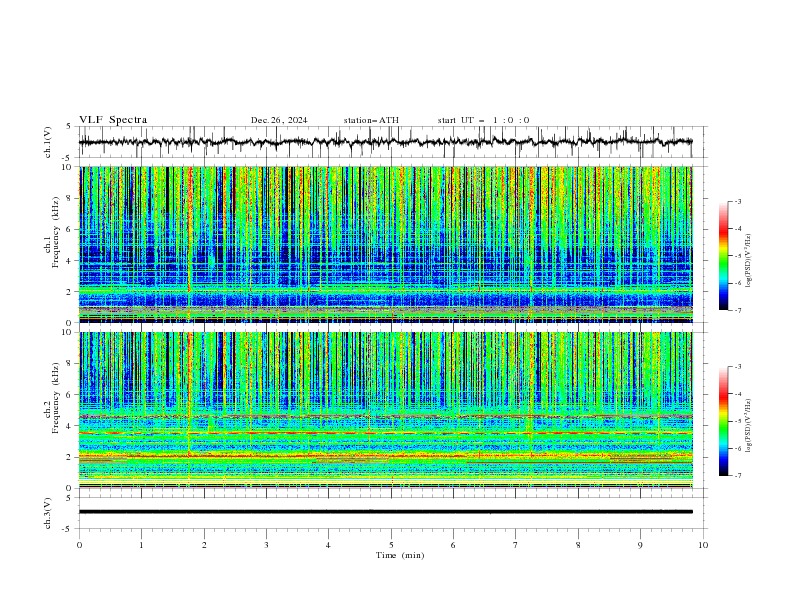Click the "-6" tick on the lower color bar
This screenshot has width=792, height=612.
click(x=738, y=448)
